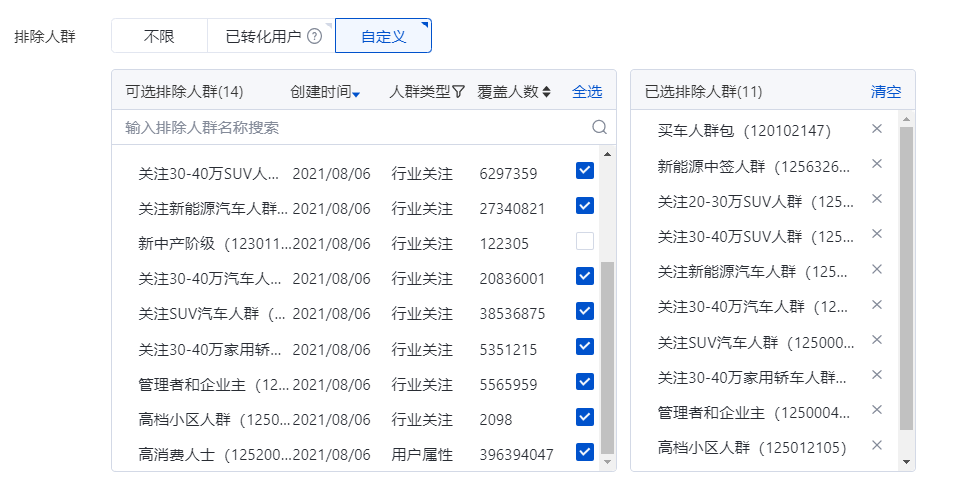954x488 pixels.
Task: Uncheck 关注30-40万SUV人群 row checkbox
Action: click(585, 170)
